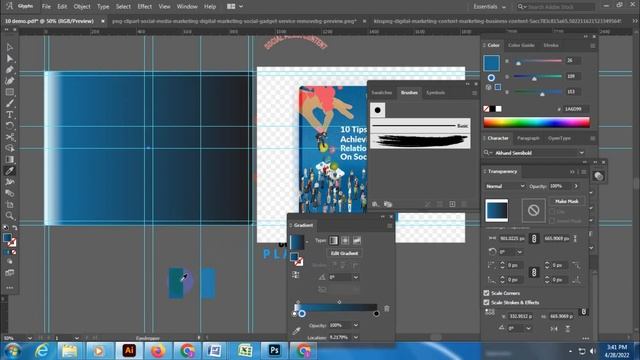The height and width of the screenshot is (360, 640).
Task: Select the Artboard tool
Action: 9,204
